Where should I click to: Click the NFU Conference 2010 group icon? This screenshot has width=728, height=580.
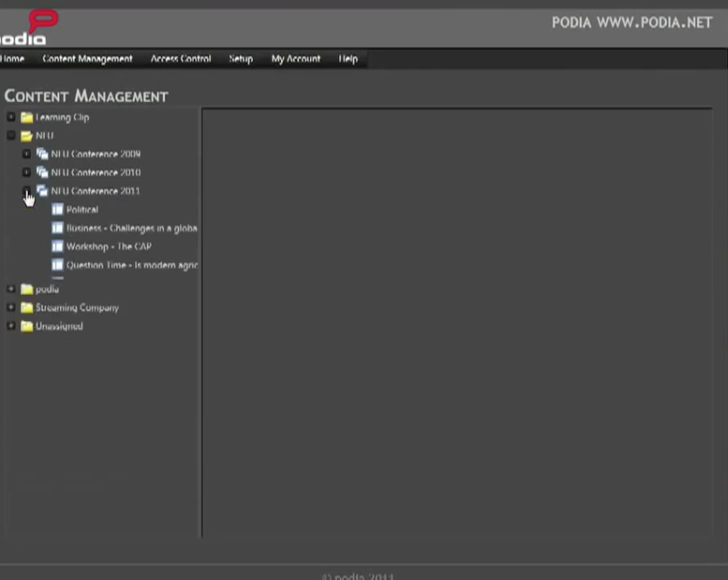(x=42, y=173)
